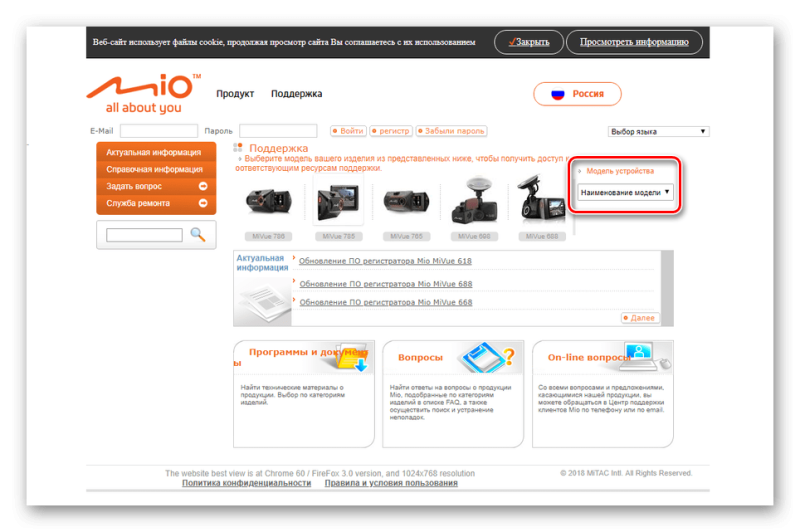Open the Поддержка menu
800x532 pixels.
[x=296, y=94]
